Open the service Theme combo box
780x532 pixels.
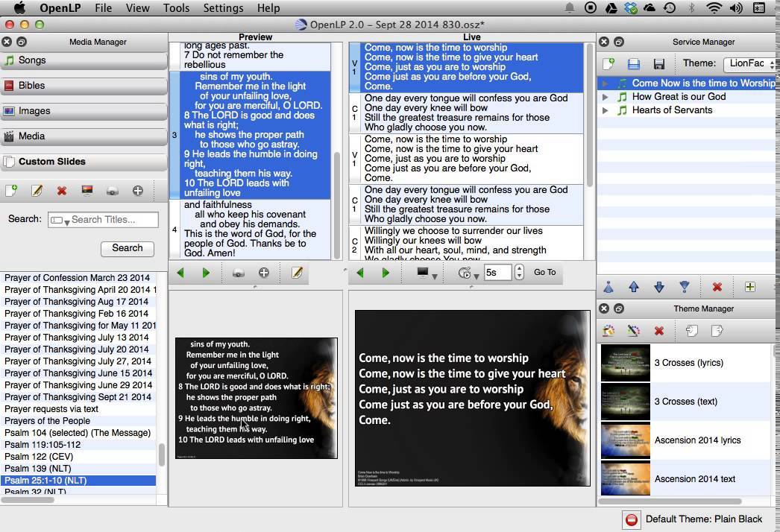point(749,64)
